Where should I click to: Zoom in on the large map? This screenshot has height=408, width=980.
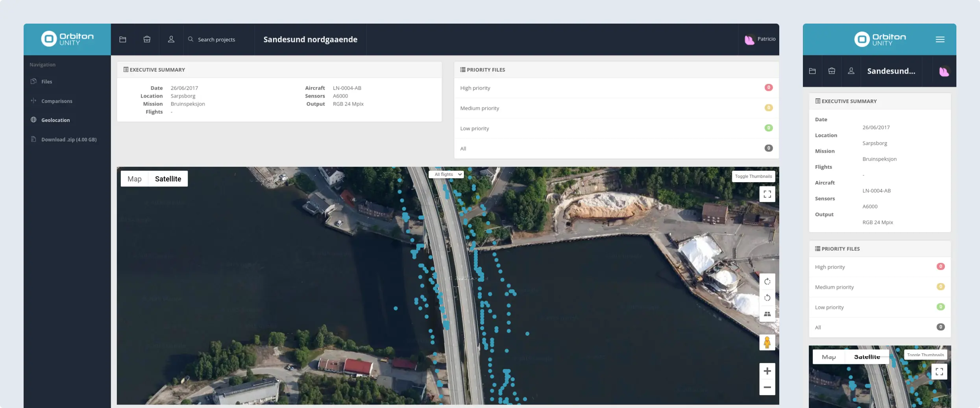click(x=767, y=371)
